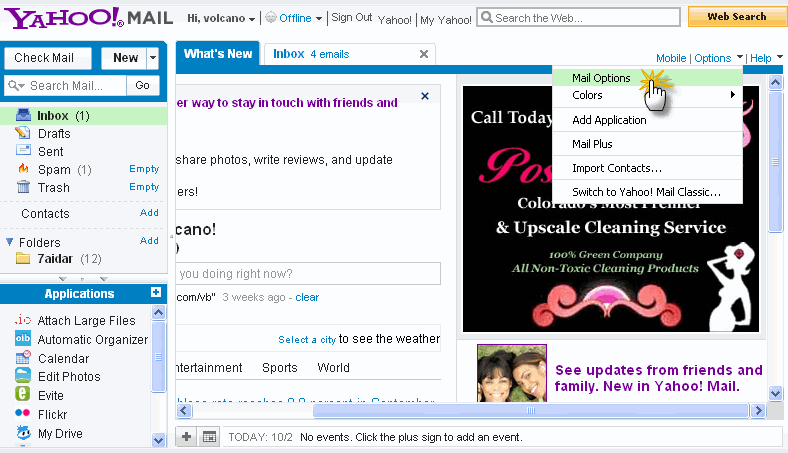Select the World news tab
788x453 pixels.
coord(333,368)
